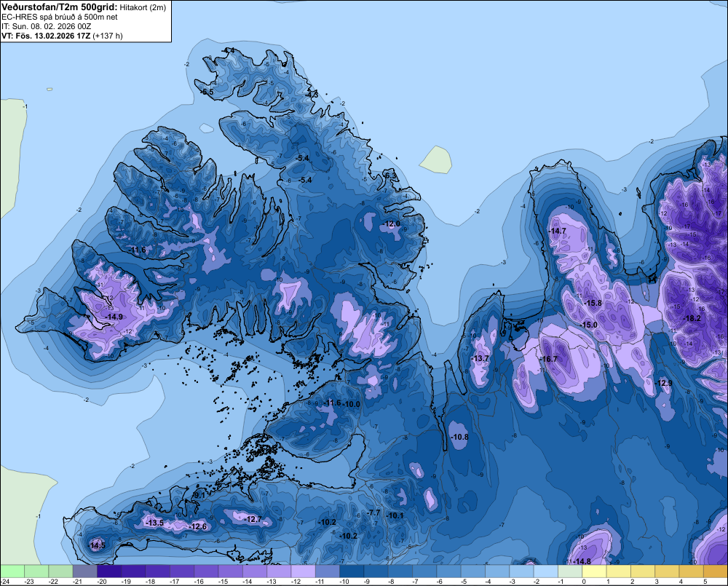Viewport: 728px width, 586px height.
Task: Click legend swatch between -10 and -9
Action: [x=352, y=571]
